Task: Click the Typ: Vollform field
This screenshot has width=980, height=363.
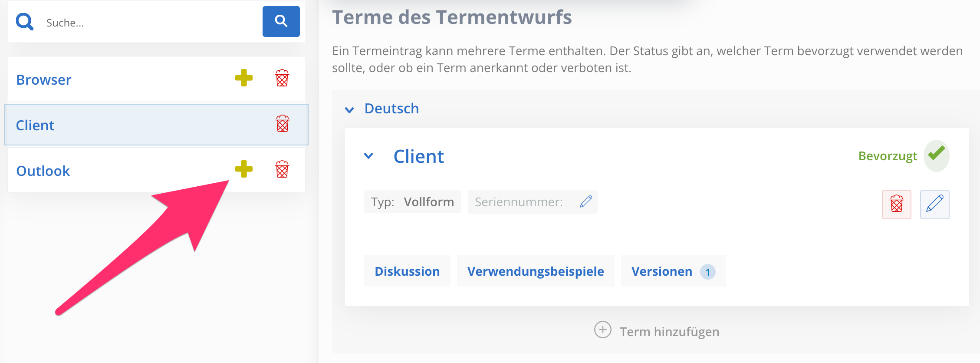Action: click(x=412, y=202)
